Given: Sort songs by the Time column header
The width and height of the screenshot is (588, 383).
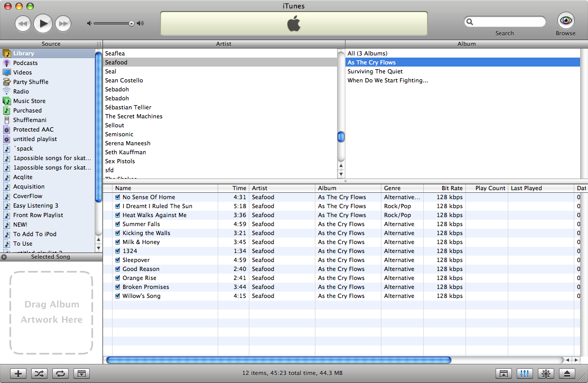Looking at the screenshot, I should (234, 188).
